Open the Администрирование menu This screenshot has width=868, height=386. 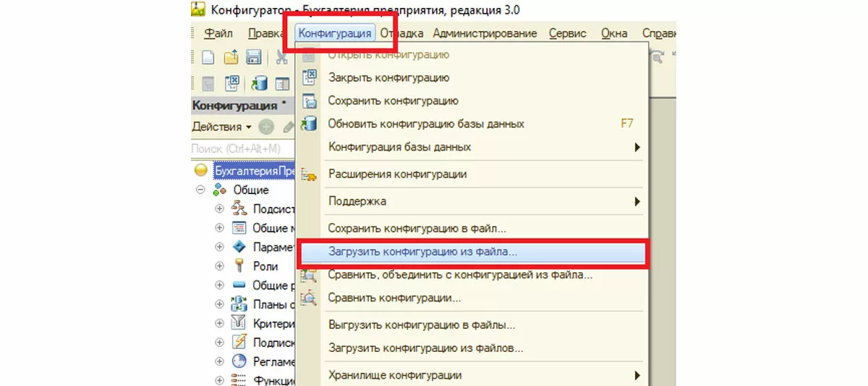(x=485, y=33)
